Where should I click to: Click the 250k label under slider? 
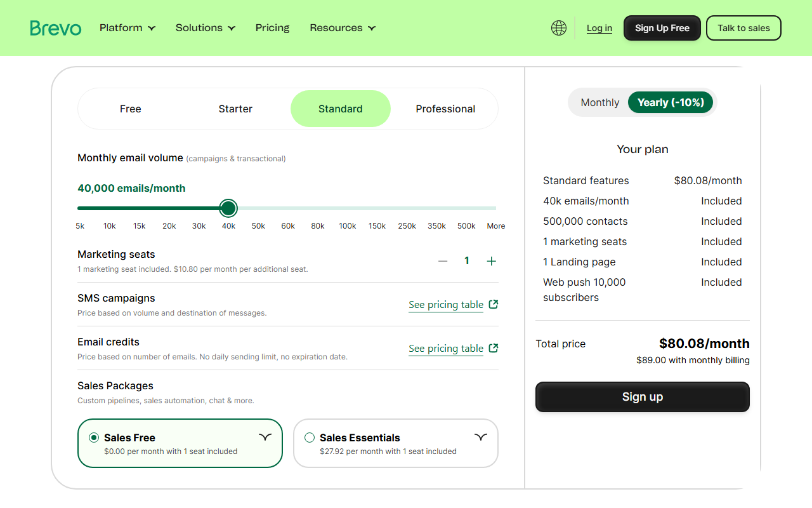pos(407,226)
